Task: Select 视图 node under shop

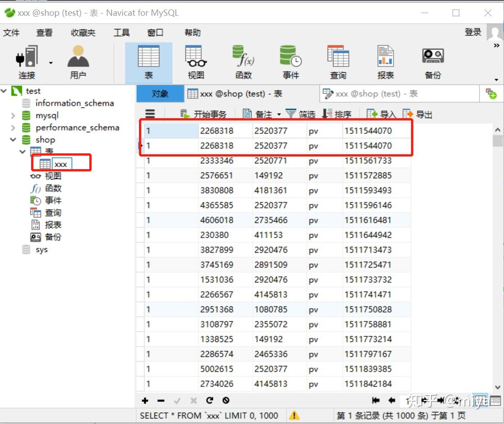Action: pos(53,176)
